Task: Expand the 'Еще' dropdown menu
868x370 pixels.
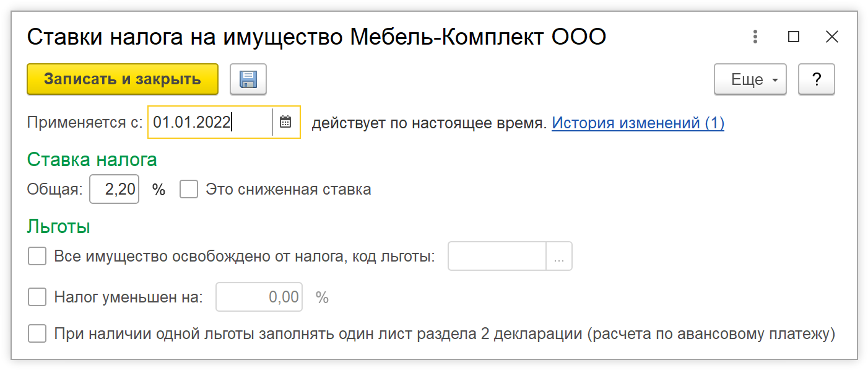Action: [750, 79]
